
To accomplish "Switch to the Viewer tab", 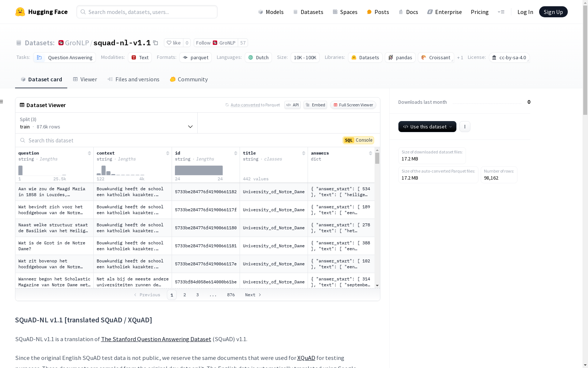I will [x=85, y=79].
